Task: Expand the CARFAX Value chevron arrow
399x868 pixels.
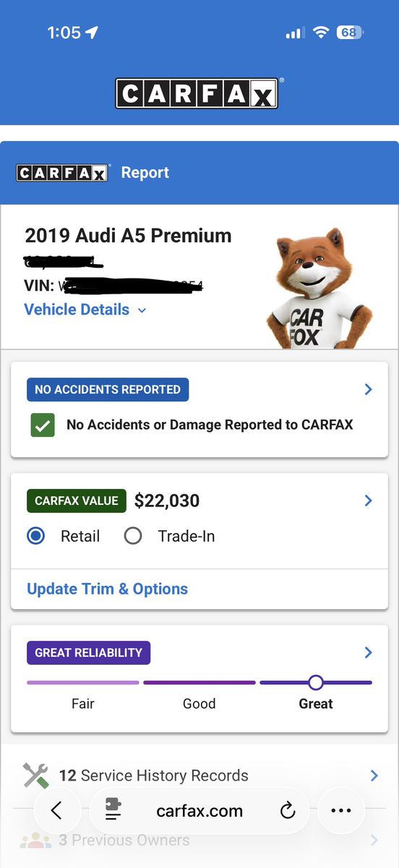Action: [368, 501]
